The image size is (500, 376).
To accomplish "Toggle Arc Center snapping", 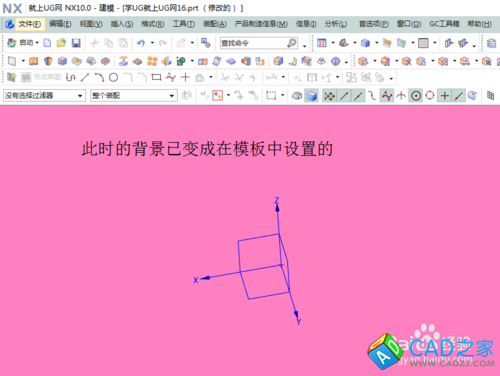I will coord(416,96).
